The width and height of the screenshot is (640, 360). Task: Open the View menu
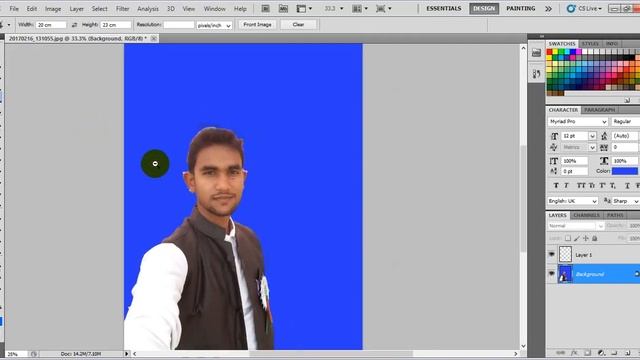(188, 9)
